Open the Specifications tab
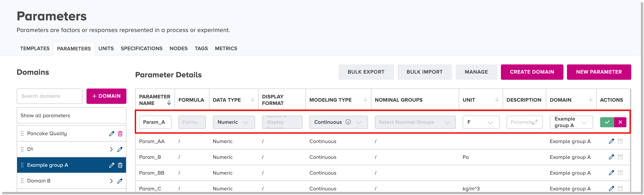 click(142, 48)
